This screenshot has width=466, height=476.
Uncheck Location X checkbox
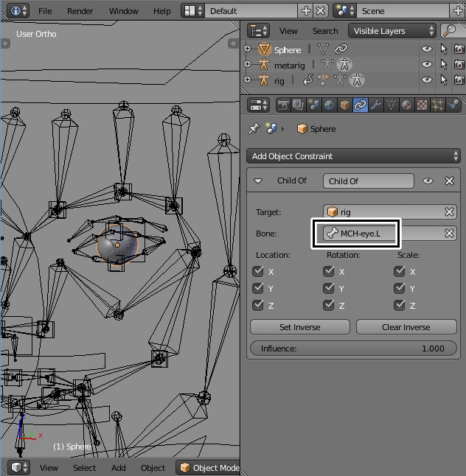(x=258, y=271)
